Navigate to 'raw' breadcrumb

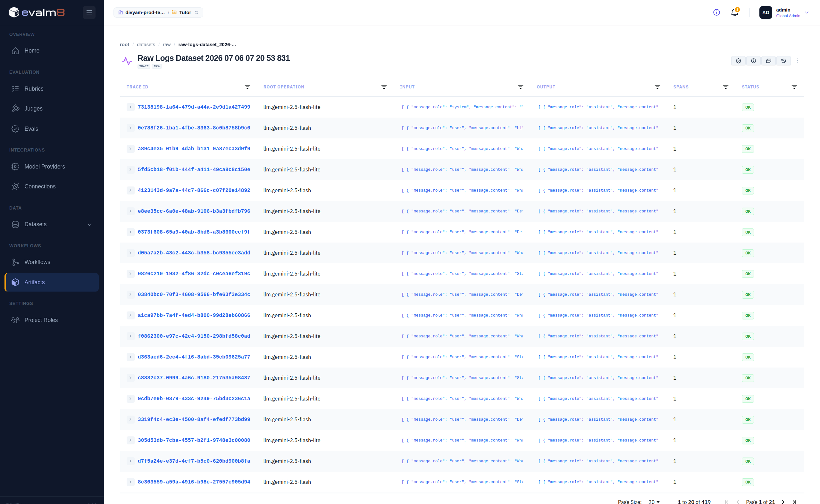(166, 44)
